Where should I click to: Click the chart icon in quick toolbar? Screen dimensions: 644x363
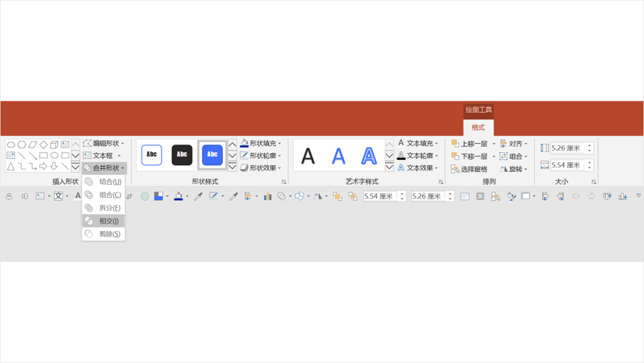click(x=268, y=196)
